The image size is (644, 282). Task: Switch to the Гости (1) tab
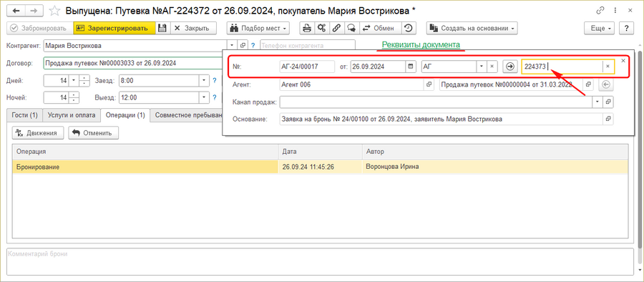click(x=24, y=115)
